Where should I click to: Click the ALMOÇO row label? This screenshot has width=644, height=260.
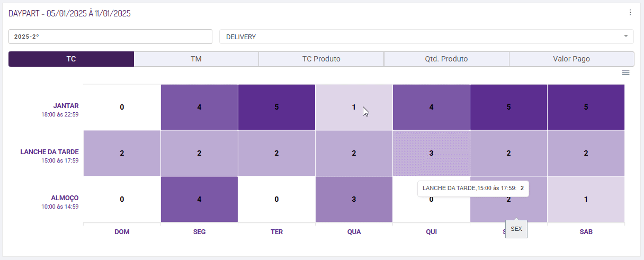click(66, 198)
